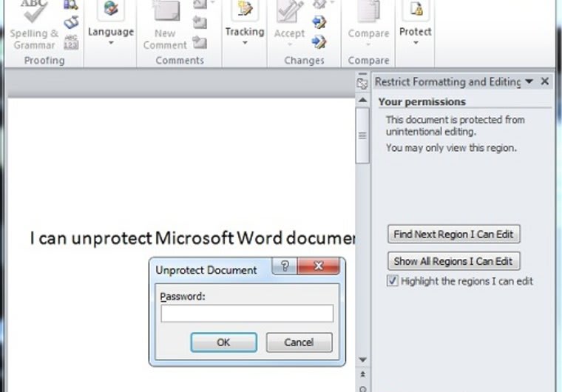Click the New Comment button
Viewport: 562px width, 392px height.
(165, 25)
